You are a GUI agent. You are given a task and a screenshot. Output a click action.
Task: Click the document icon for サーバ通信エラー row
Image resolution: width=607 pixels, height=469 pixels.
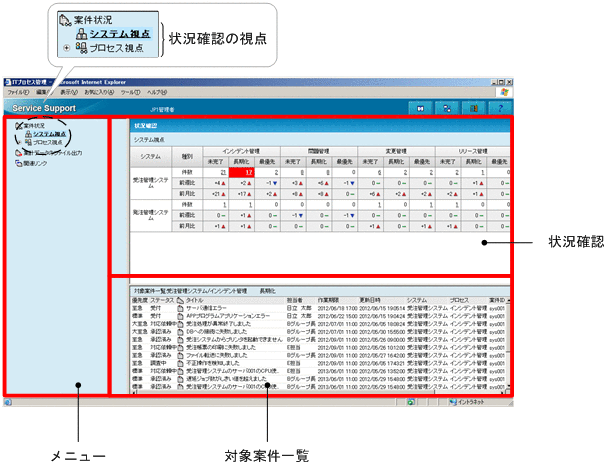[x=180, y=308]
